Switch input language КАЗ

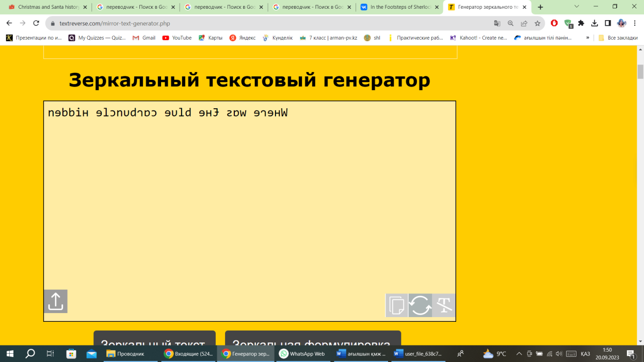point(585,354)
